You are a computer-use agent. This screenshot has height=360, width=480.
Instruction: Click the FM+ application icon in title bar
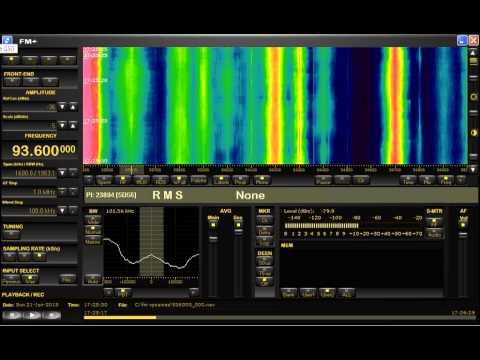7,41
